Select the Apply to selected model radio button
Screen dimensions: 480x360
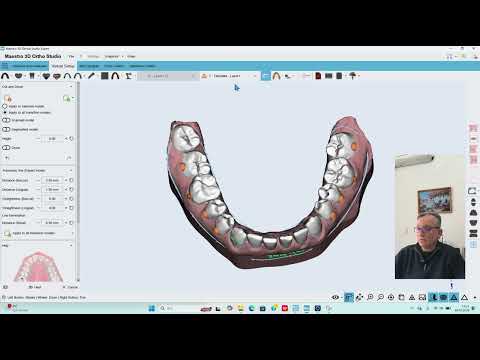pyautogui.click(x=5, y=106)
